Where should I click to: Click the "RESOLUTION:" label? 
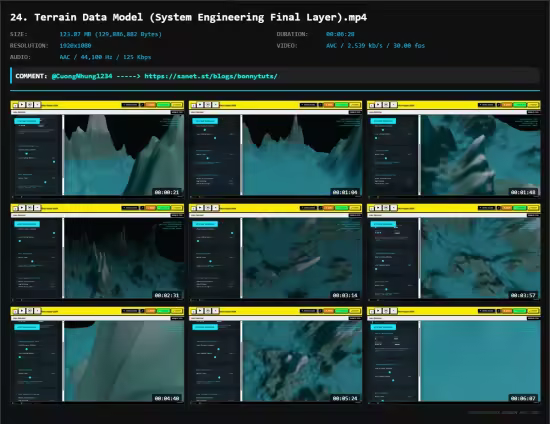point(29,46)
